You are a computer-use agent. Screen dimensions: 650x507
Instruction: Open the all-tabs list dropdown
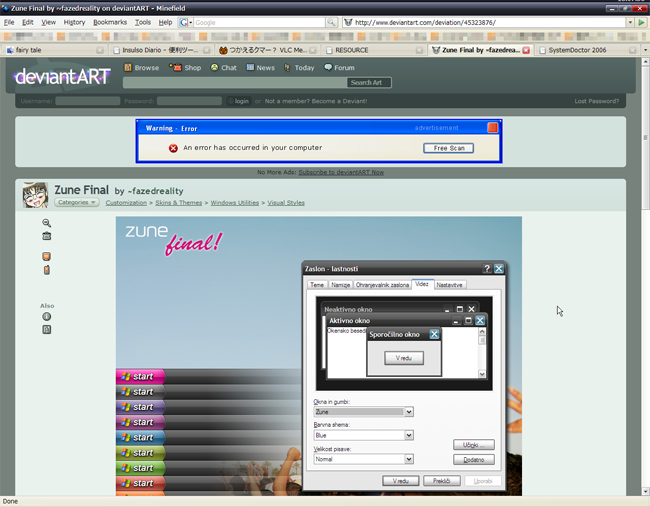[645, 50]
